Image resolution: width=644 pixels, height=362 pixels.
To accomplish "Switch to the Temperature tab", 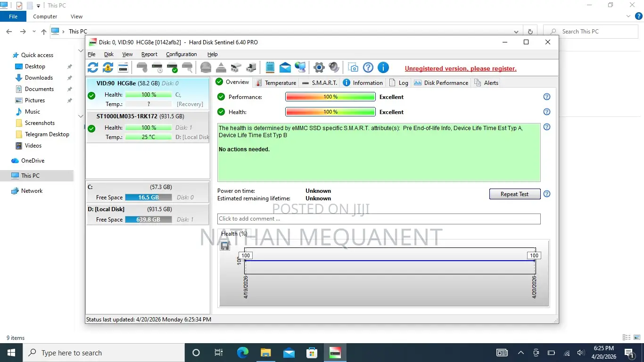I will [276, 82].
